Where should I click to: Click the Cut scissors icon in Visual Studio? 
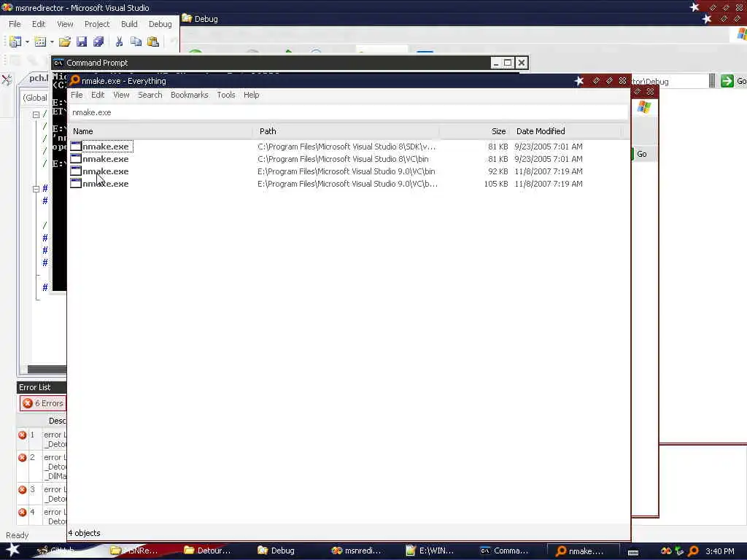click(x=119, y=42)
